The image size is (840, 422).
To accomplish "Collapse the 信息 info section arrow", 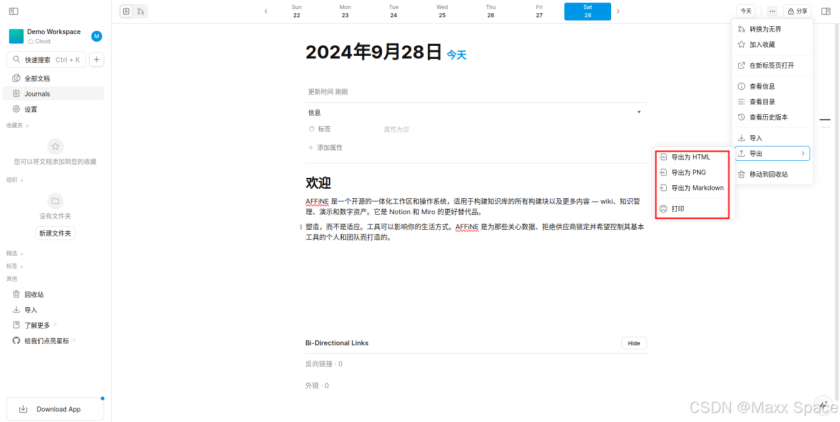I will coord(639,112).
